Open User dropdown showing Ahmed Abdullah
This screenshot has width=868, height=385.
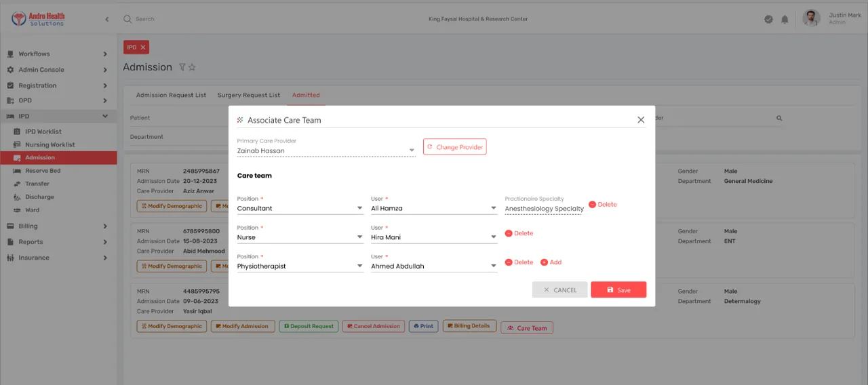pos(434,266)
